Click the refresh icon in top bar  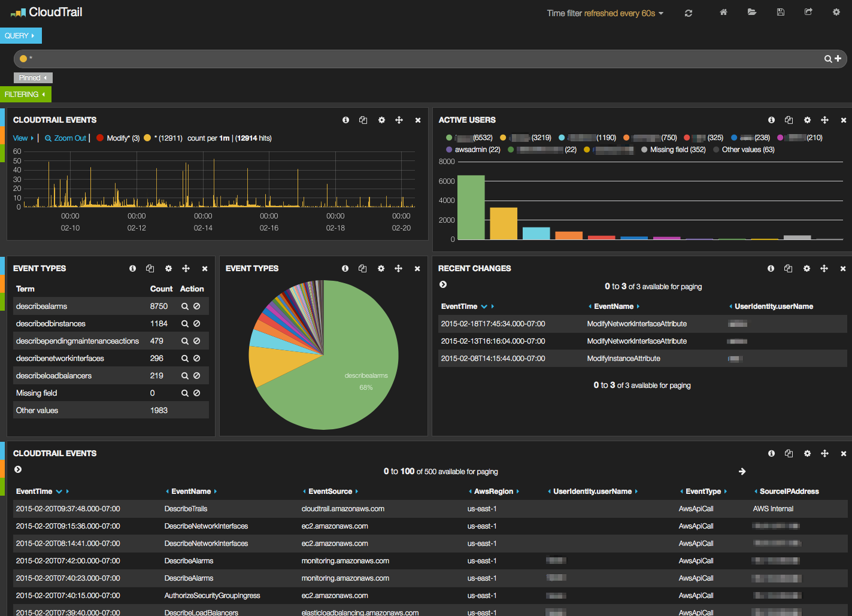click(689, 13)
